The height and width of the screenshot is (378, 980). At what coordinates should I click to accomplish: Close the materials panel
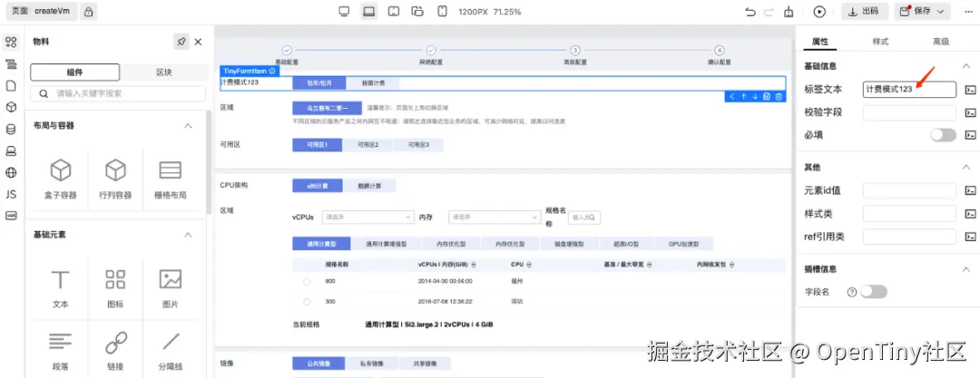tap(198, 42)
